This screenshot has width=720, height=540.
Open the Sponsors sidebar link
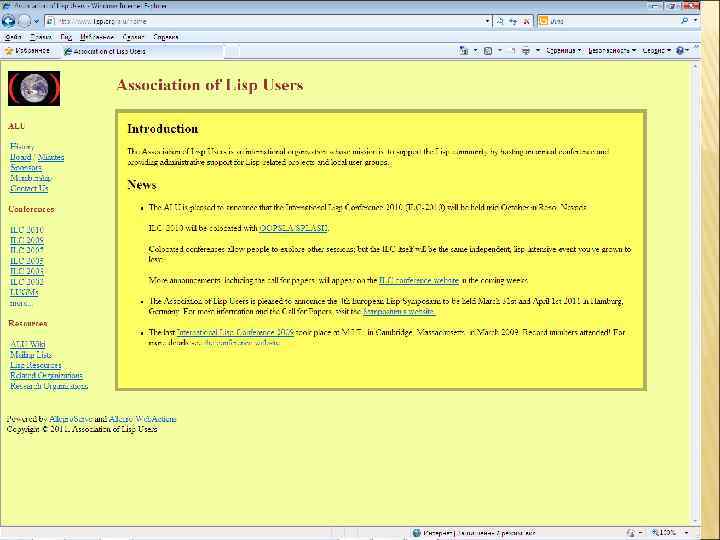click(26, 168)
